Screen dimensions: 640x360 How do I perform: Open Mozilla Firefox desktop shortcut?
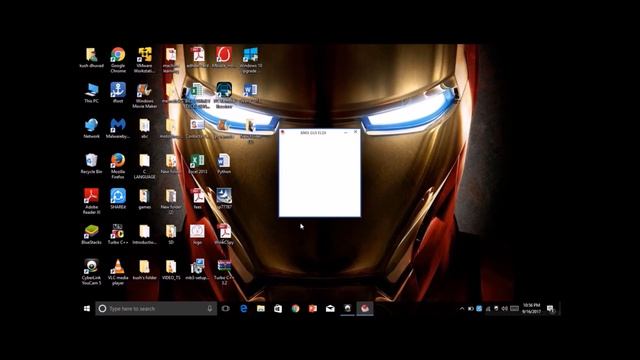(118, 166)
